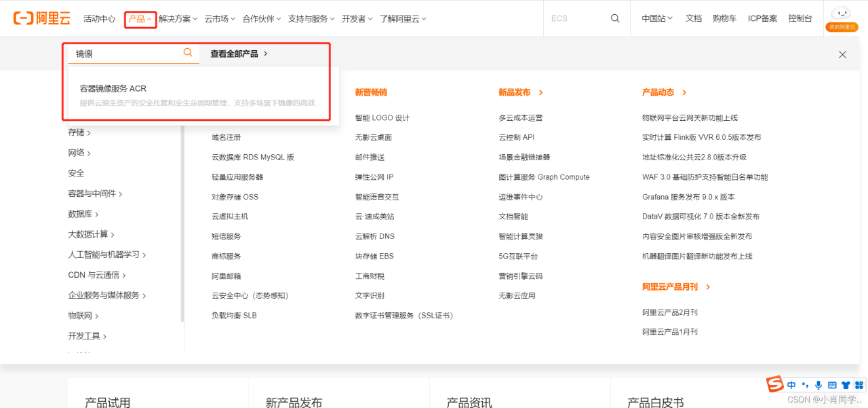
Task: Click the Alibaba Cloud logo
Action: [x=41, y=18]
